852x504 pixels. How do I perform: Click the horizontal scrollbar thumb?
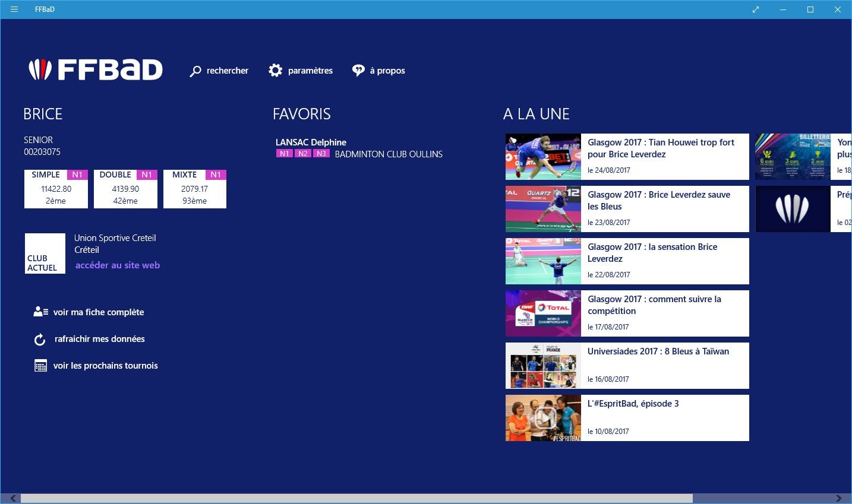point(356,499)
